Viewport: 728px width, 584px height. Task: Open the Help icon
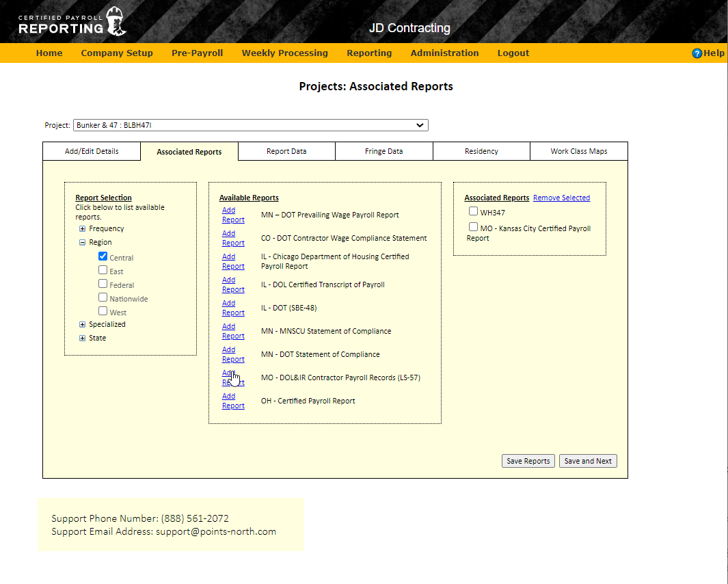pyautogui.click(x=697, y=53)
